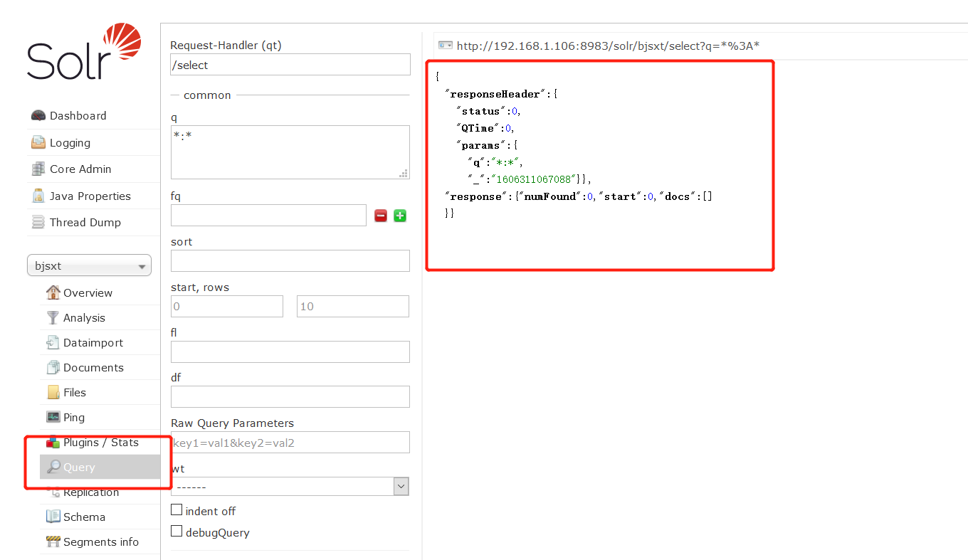
Task: Click the Logging icon
Action: coord(38,142)
